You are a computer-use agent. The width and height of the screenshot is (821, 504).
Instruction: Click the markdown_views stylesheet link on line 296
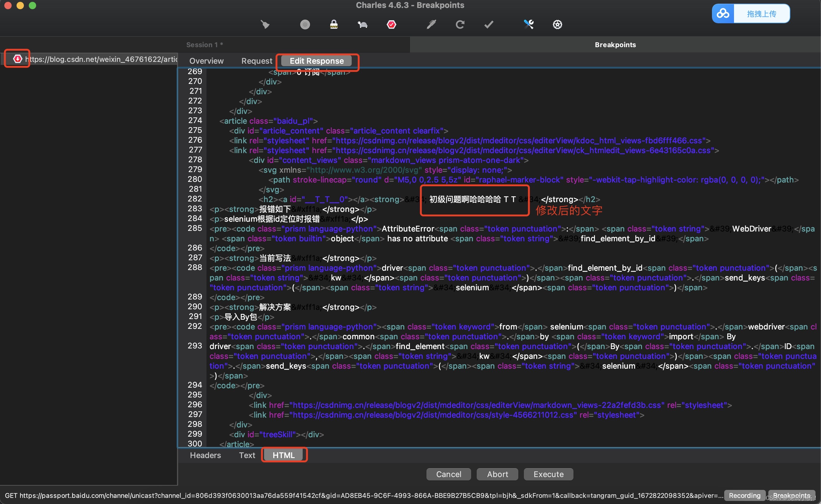coord(490,405)
